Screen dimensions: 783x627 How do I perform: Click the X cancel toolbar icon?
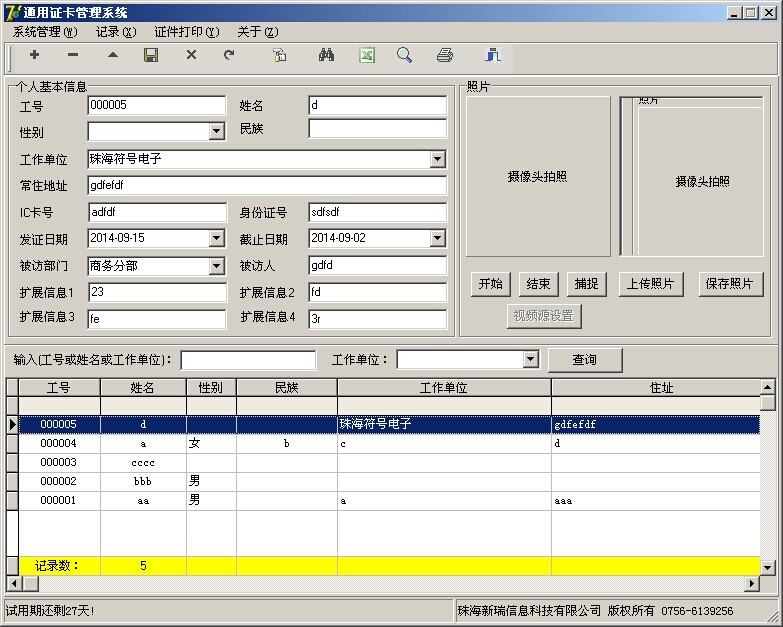[191, 55]
